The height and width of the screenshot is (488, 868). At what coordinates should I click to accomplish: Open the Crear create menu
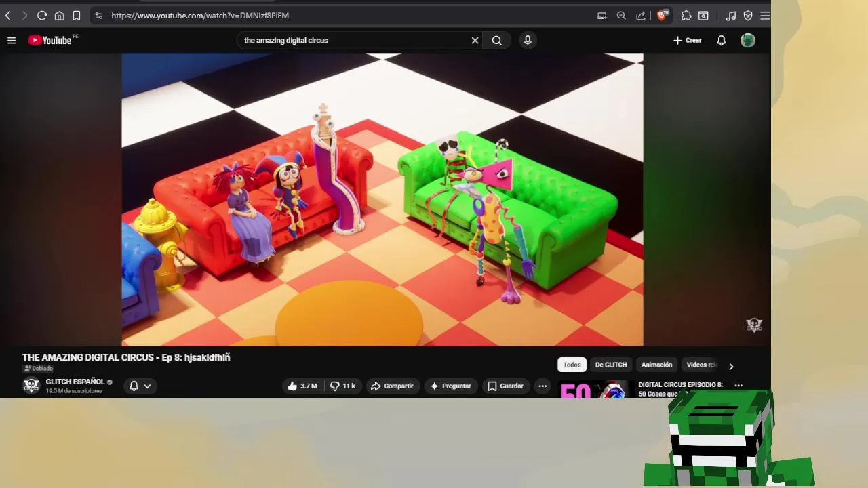coord(687,41)
